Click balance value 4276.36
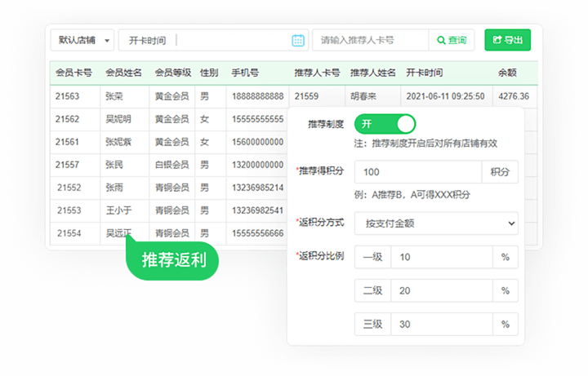The image size is (588, 376). (514, 96)
